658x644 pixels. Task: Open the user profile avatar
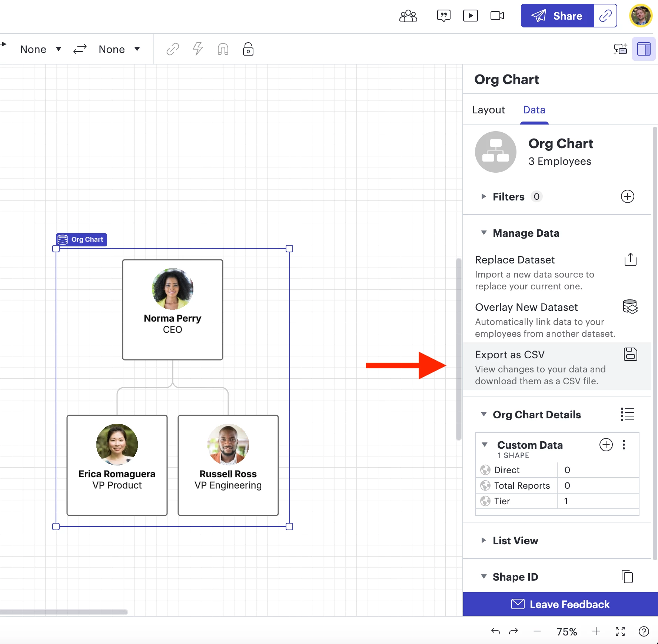click(x=641, y=16)
